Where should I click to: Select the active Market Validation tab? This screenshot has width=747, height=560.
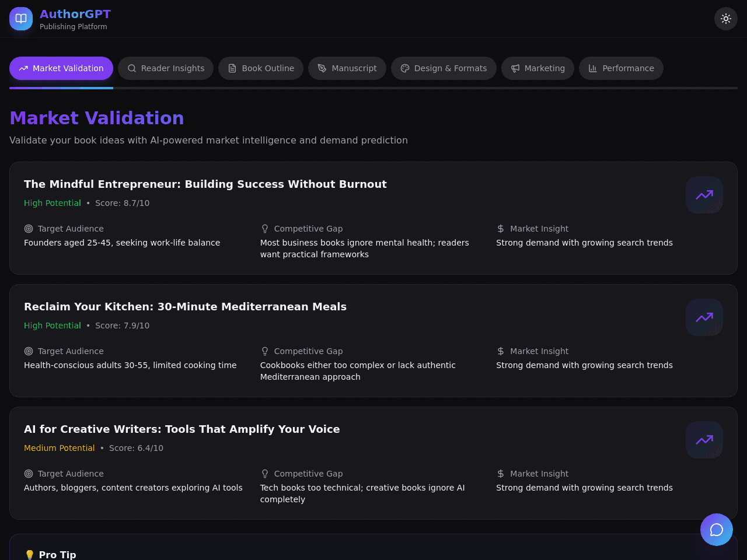click(x=61, y=68)
